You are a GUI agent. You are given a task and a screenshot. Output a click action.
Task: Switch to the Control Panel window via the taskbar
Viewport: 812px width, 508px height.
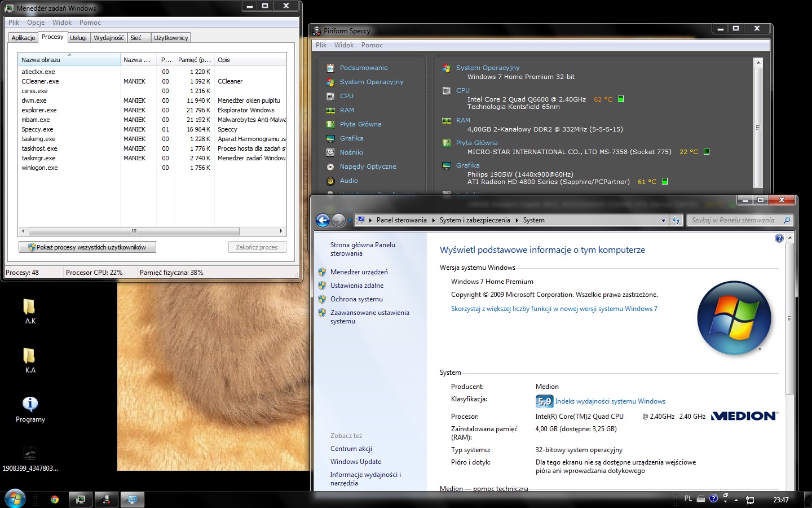(133, 500)
